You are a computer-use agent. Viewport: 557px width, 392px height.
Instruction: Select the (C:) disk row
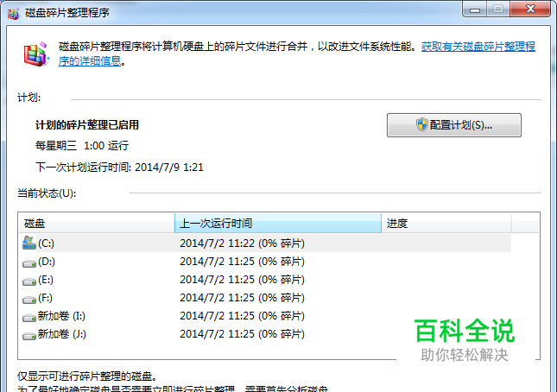pyautogui.click(x=265, y=243)
